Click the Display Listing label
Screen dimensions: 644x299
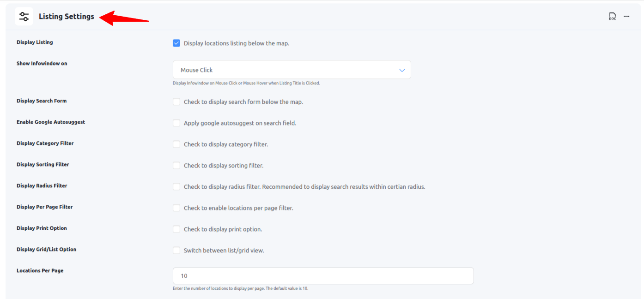coord(35,42)
